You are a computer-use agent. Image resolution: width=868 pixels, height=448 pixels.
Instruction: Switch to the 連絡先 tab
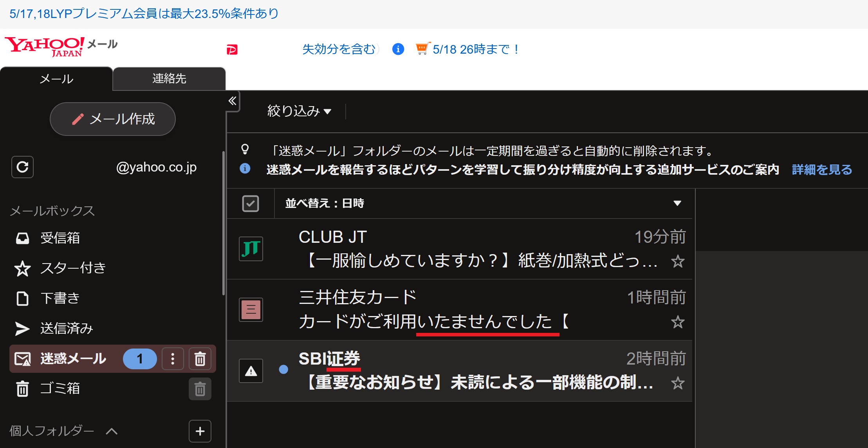tap(169, 79)
